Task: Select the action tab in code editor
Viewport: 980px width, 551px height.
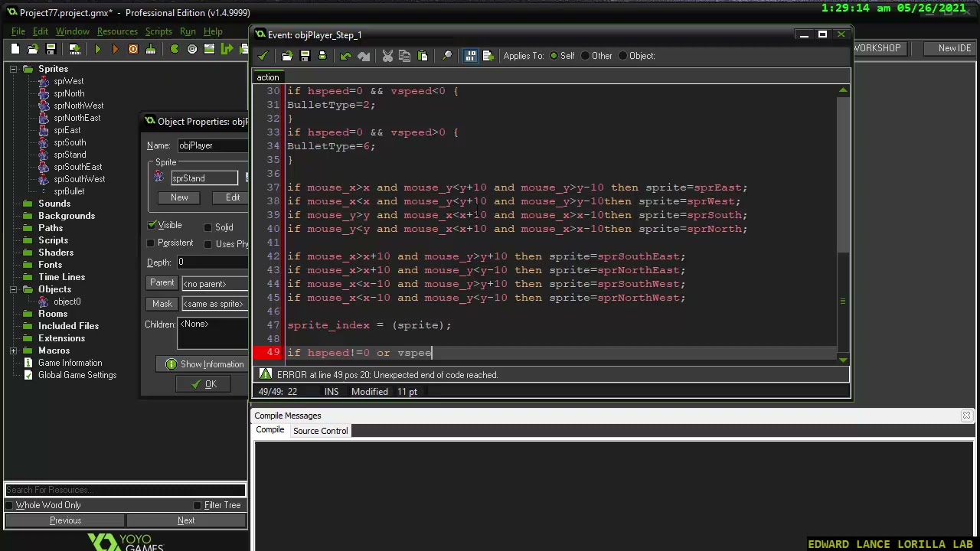Action: click(268, 77)
